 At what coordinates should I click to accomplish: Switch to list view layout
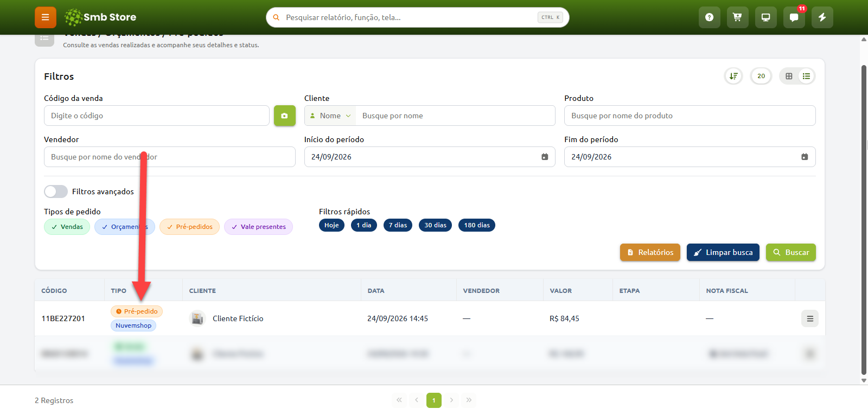click(807, 76)
